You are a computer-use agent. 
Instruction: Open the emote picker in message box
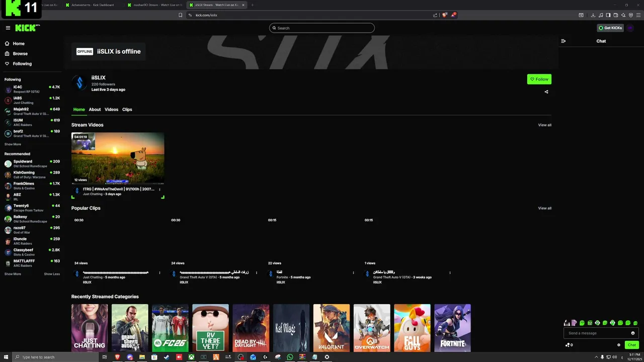click(633, 333)
